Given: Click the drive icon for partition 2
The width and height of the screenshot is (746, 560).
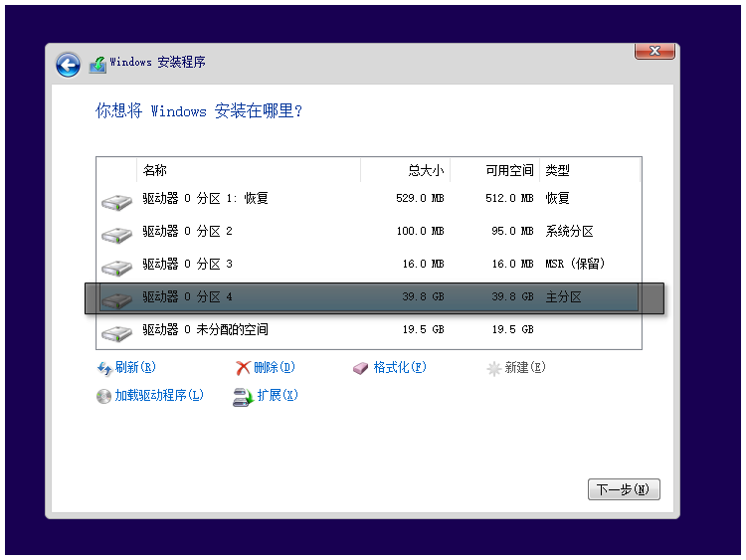Looking at the screenshot, I should click(116, 235).
